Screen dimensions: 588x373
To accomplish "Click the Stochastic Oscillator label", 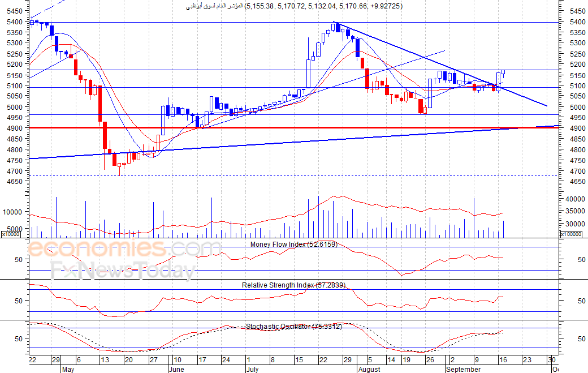I will 293,327.
